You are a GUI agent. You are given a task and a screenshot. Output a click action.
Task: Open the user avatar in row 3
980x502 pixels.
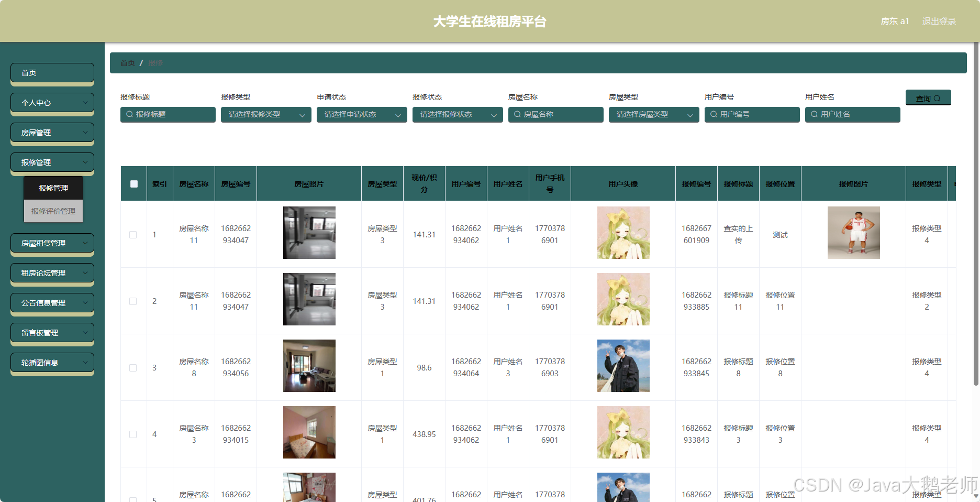click(x=623, y=366)
